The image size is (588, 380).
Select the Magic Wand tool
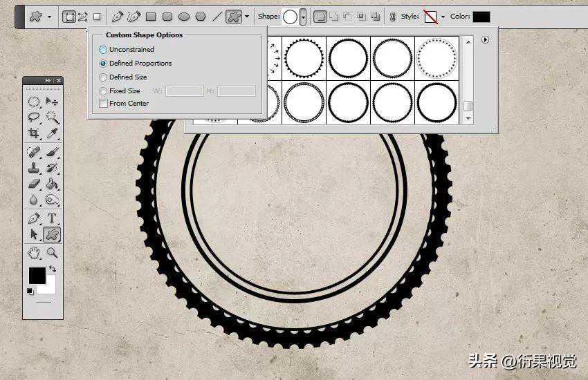[x=52, y=117]
